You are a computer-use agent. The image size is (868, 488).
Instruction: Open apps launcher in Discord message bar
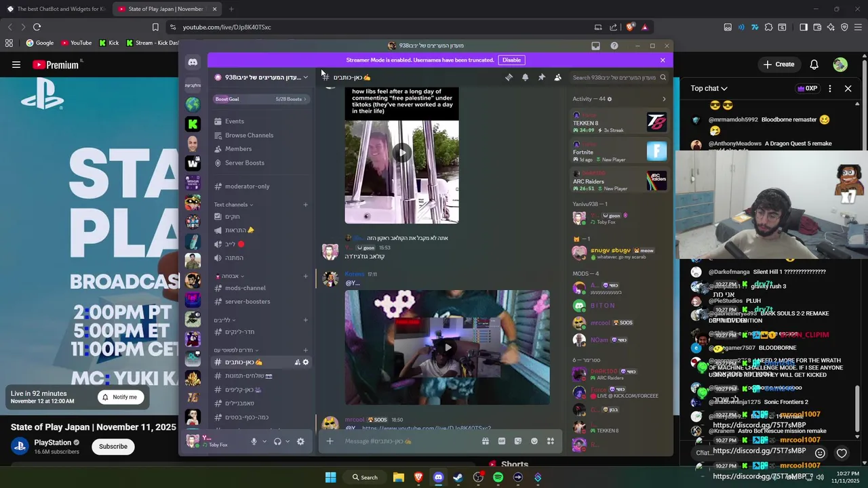pos(551,441)
